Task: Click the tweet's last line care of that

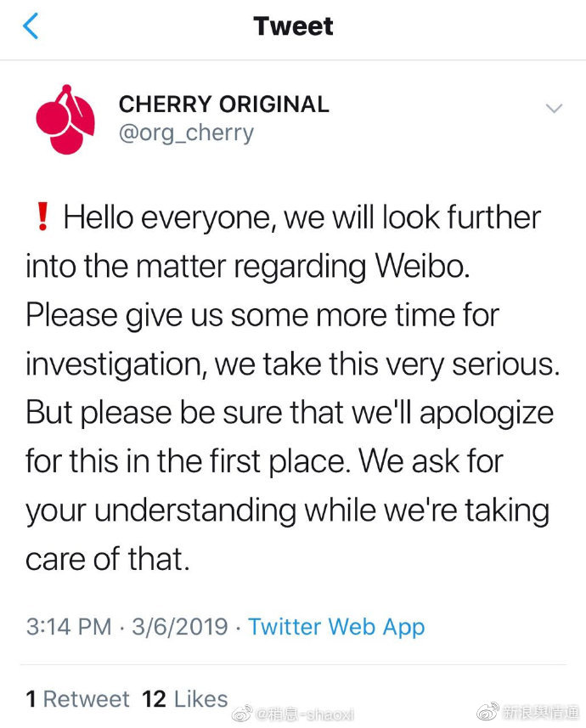Action: tap(105, 559)
